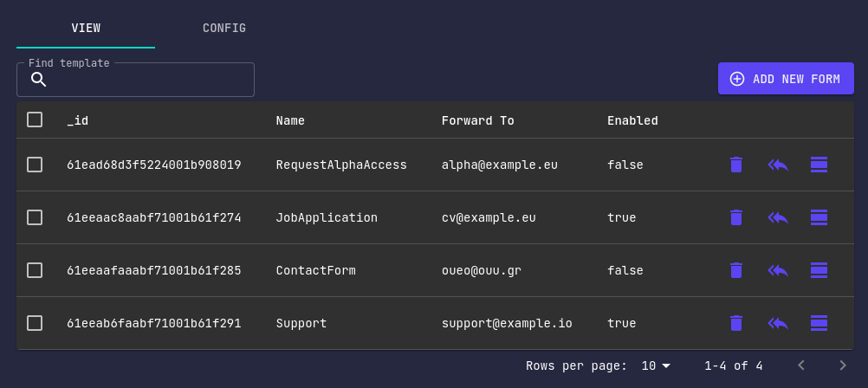Open replies for RequestAlphaAccess row

tap(778, 165)
